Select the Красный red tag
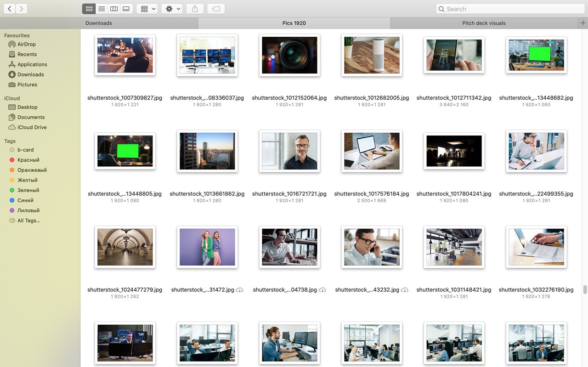 [x=28, y=160]
